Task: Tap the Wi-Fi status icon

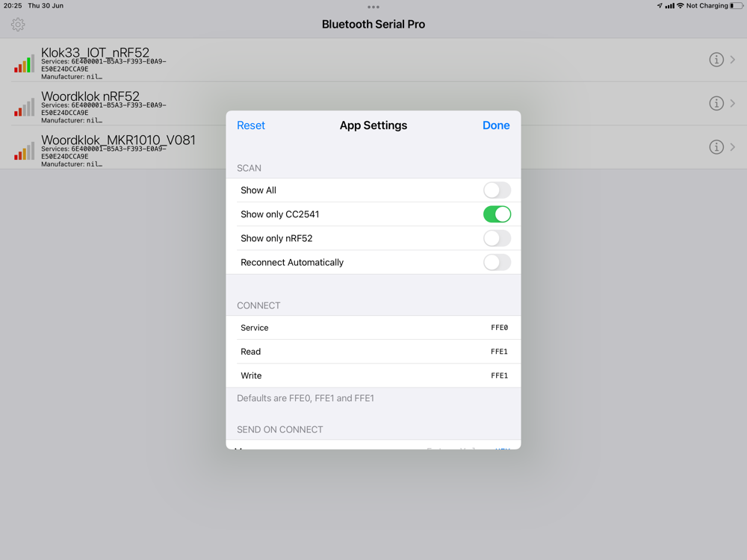Action: click(x=681, y=6)
